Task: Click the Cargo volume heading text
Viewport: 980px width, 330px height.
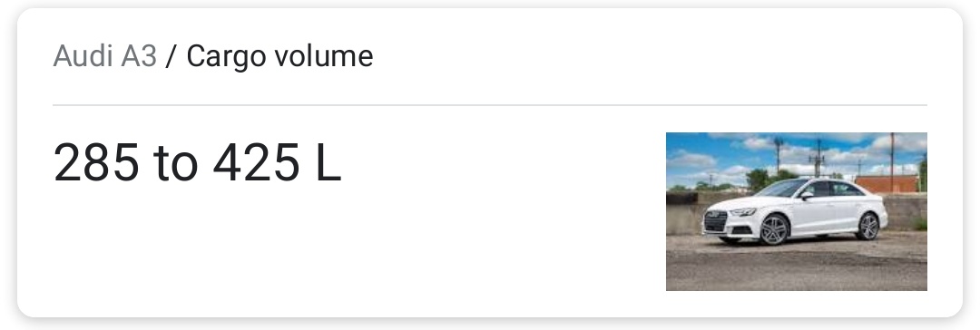Action: [x=279, y=56]
